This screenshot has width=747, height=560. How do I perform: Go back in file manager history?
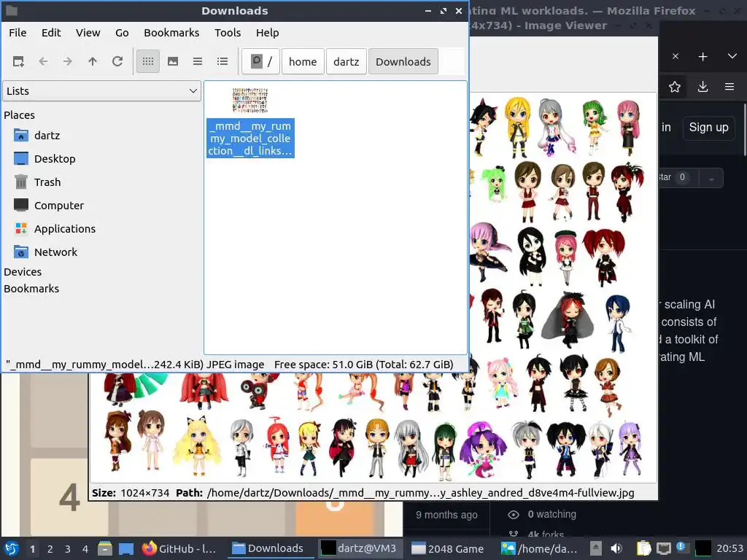(43, 61)
